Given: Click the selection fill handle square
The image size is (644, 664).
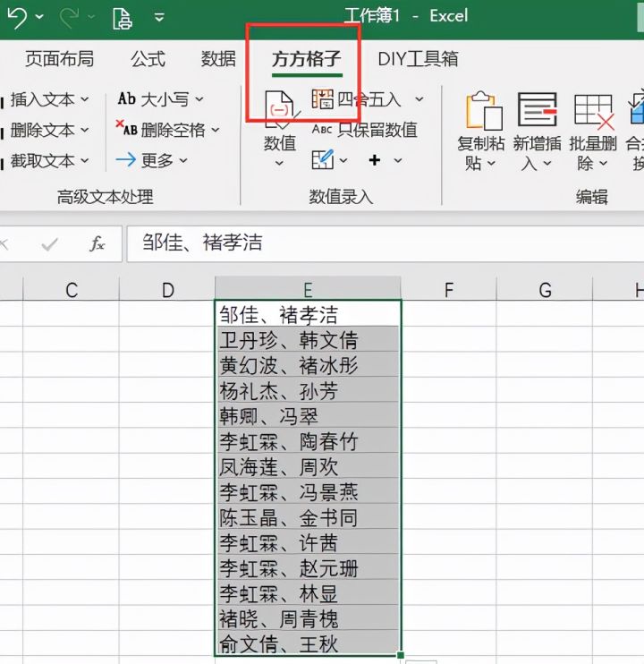Looking at the screenshot, I should tap(401, 655).
